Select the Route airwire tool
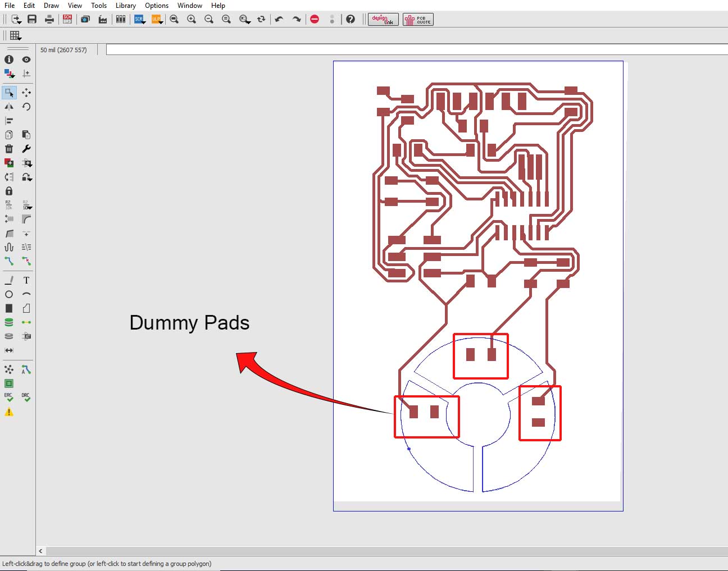 pos(9,261)
